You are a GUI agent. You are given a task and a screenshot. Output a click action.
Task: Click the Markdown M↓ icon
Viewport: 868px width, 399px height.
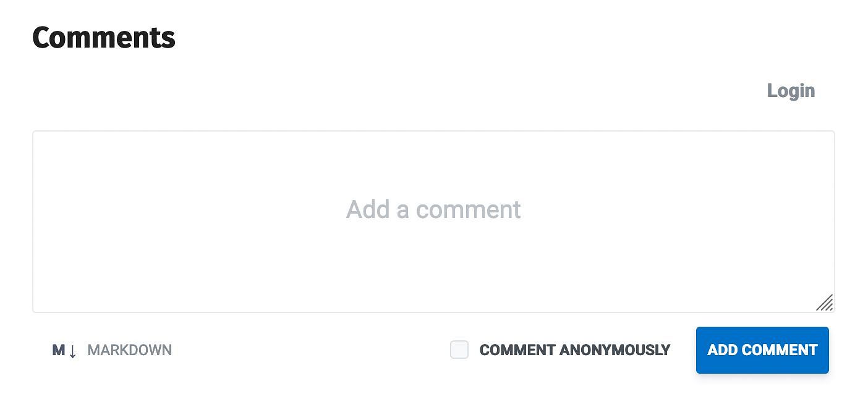tap(64, 350)
